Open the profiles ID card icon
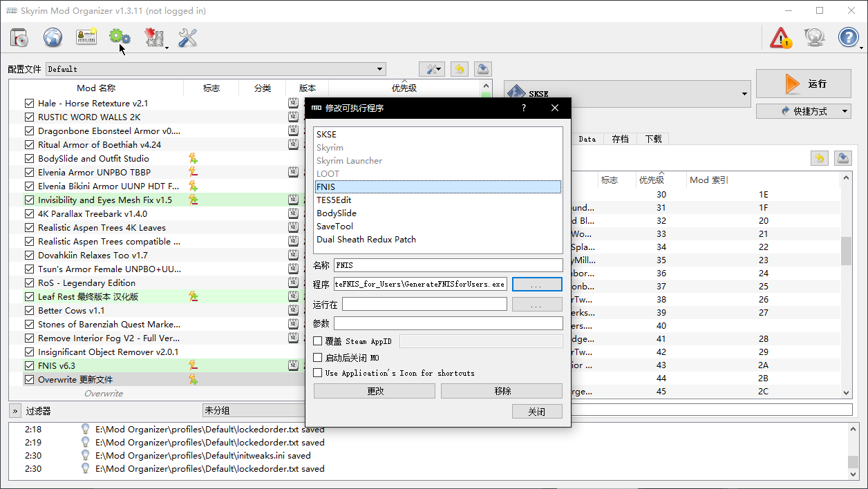 click(86, 38)
